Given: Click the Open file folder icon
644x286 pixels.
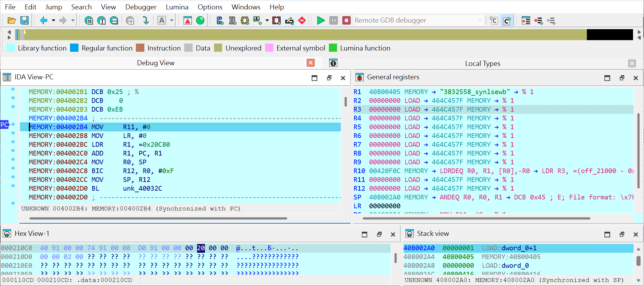Looking at the screenshot, I should [12, 21].
